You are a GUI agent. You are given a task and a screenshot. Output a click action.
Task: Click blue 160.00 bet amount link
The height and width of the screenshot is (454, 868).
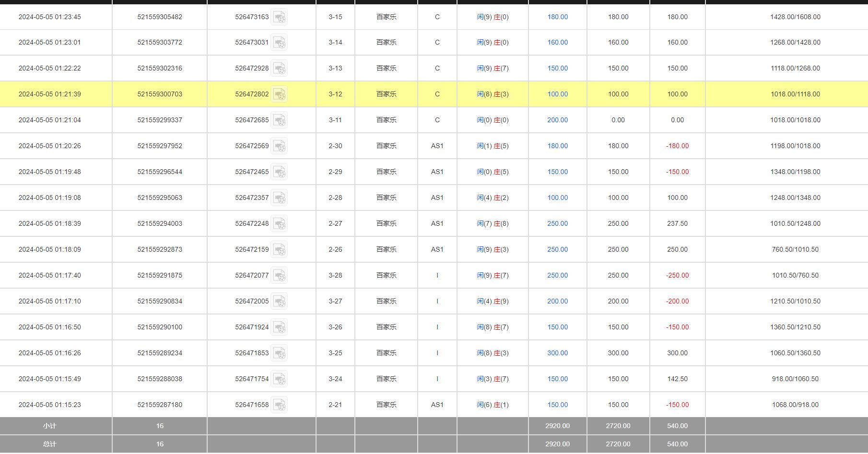tap(557, 43)
